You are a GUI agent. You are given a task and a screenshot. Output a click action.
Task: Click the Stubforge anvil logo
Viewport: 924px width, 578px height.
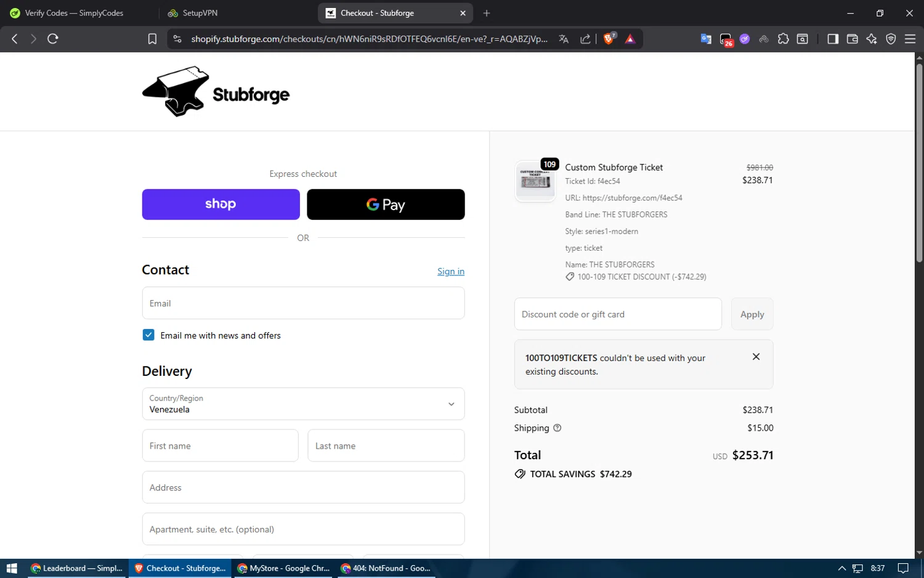pyautogui.click(x=216, y=92)
